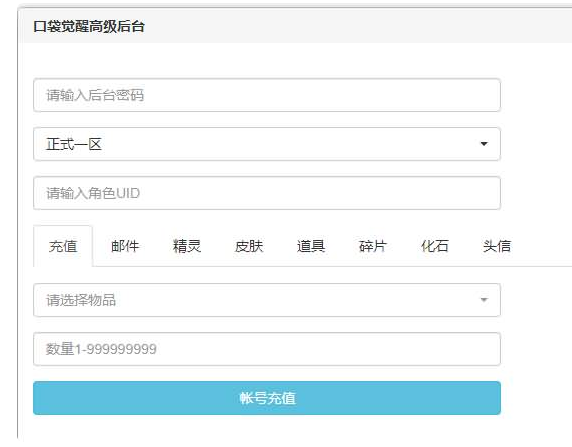Screen dimensions: 572x447
Task: Click the arrow on the 正式一区 dropdown
Action: [484, 144]
